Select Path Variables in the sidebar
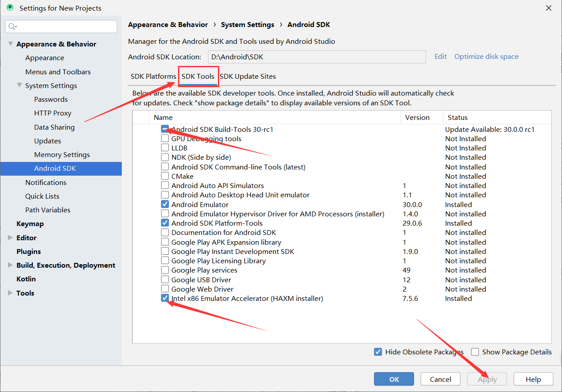The height and width of the screenshot is (392, 562). [x=49, y=209]
